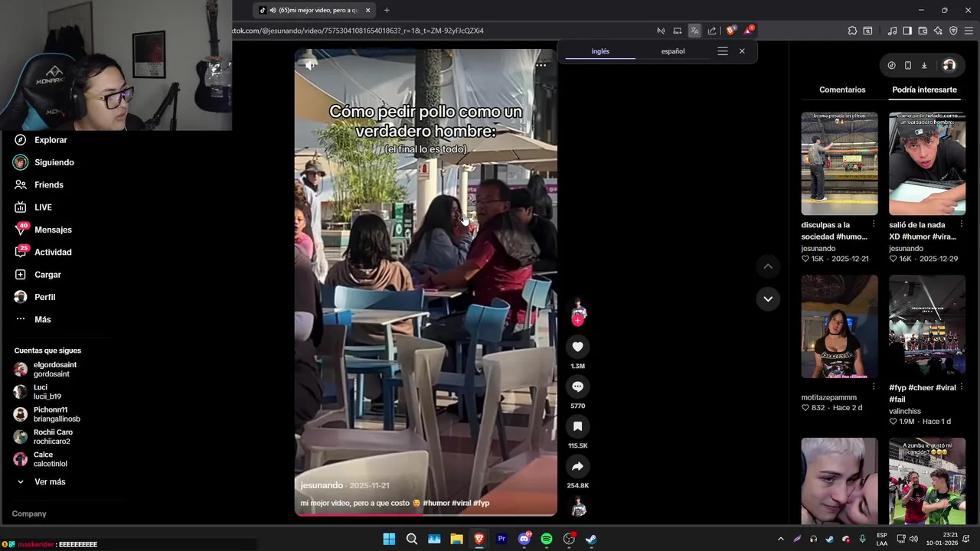Open Rochii Caro account
The image size is (980, 551).
pos(43,437)
